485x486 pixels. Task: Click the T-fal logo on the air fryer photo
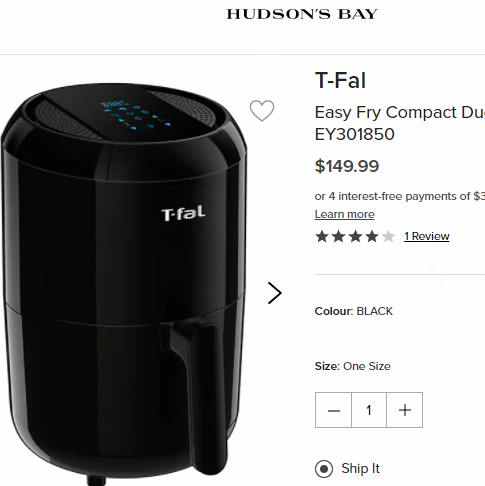pos(183,213)
